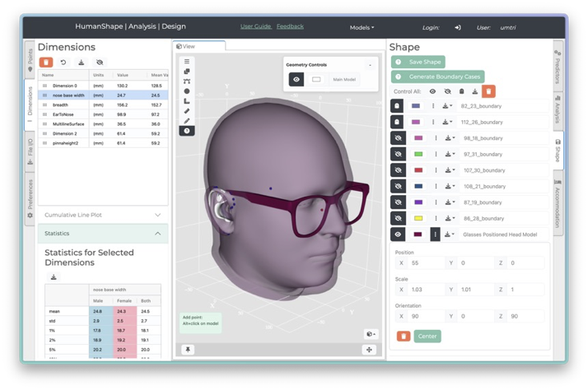Click the help question icon in view toolbar
588x390 pixels.
click(x=187, y=131)
